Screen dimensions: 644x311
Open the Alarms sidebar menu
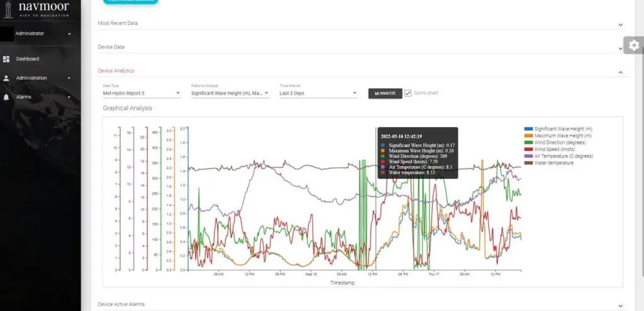click(23, 97)
